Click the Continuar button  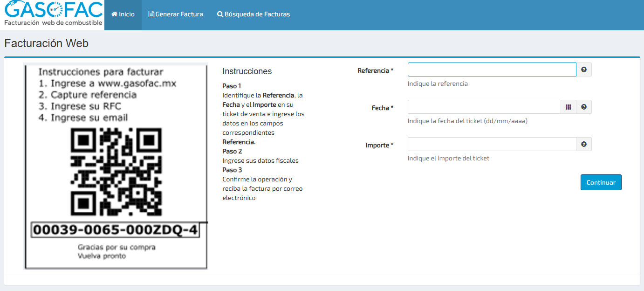click(601, 182)
